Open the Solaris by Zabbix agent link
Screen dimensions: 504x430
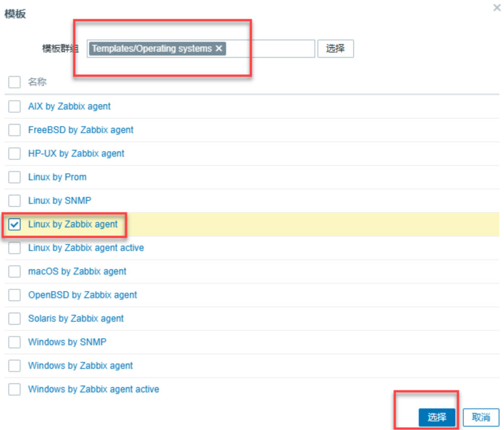pyautogui.click(x=76, y=318)
